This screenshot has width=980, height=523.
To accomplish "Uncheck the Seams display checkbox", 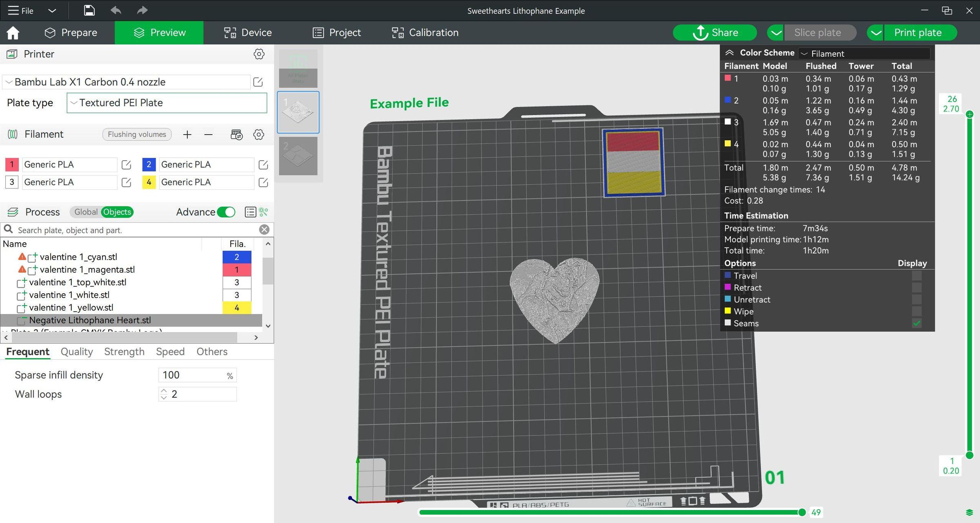I will click(917, 323).
